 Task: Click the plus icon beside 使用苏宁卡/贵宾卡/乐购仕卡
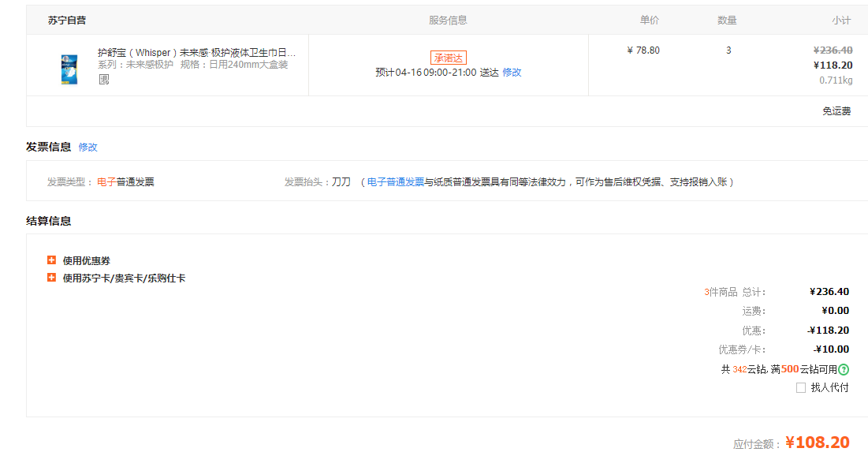(x=51, y=278)
